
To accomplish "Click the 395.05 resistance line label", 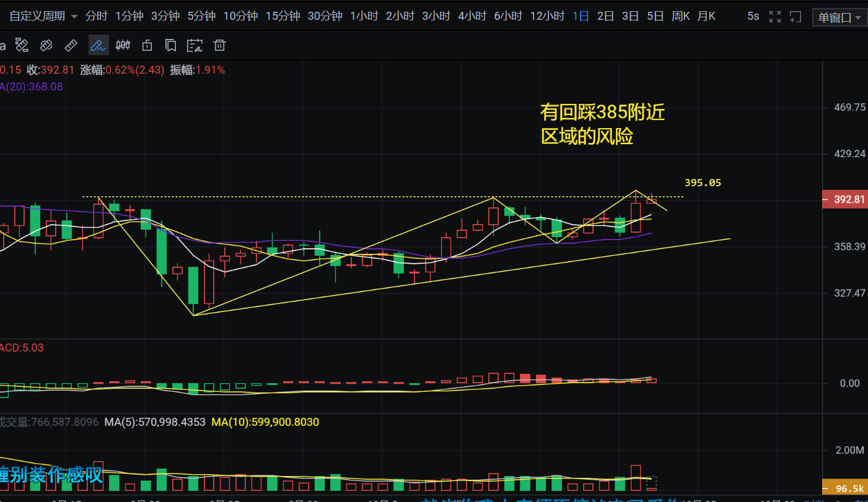I will click(x=703, y=183).
